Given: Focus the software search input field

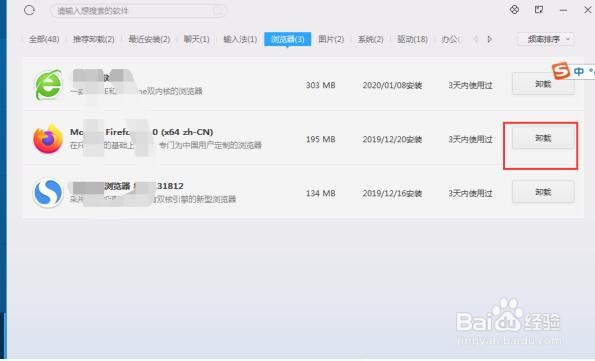Looking at the screenshot, I should [x=139, y=11].
